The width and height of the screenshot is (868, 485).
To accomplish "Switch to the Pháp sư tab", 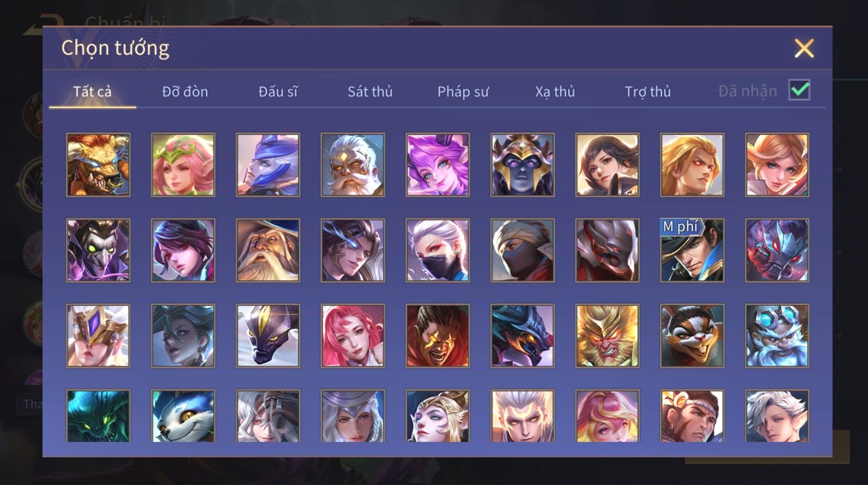I will (x=463, y=91).
